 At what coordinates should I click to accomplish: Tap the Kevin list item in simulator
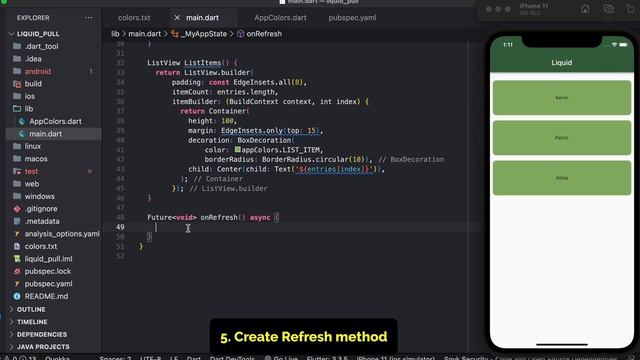point(562,98)
